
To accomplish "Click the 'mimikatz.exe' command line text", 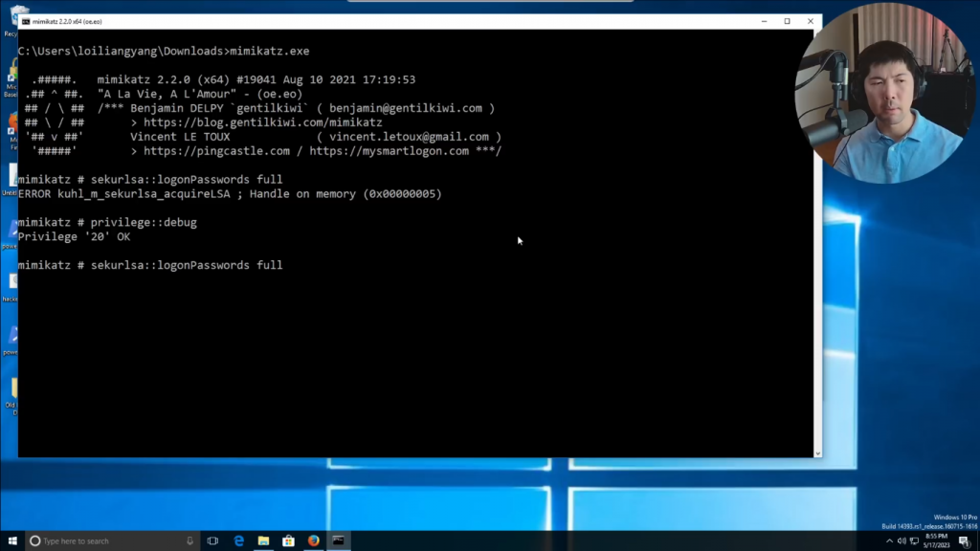I will [269, 52].
